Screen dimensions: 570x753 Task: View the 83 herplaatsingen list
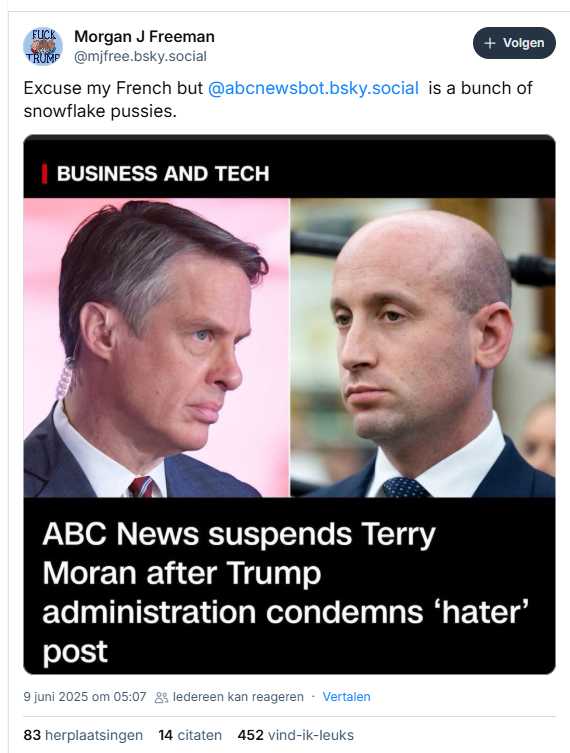pos(83,735)
